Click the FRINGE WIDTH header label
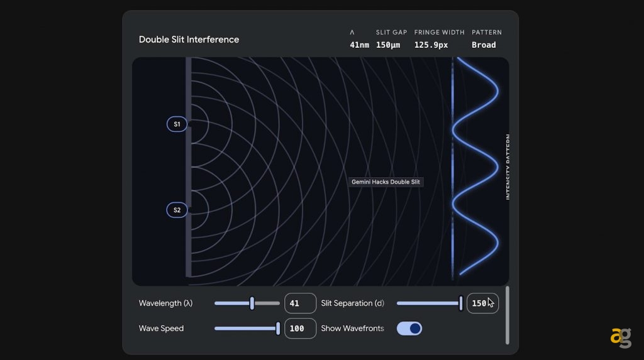 439,32
